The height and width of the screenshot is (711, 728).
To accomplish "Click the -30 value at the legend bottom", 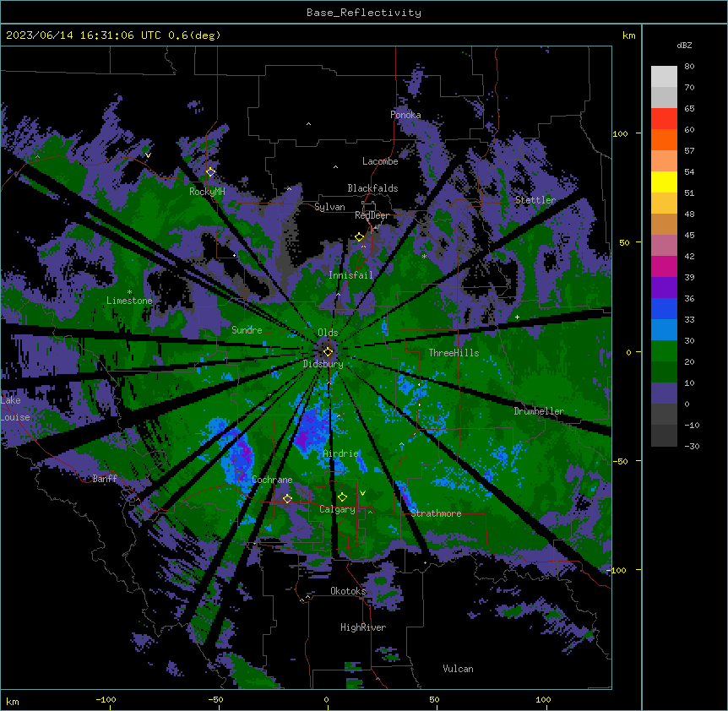I will (692, 446).
